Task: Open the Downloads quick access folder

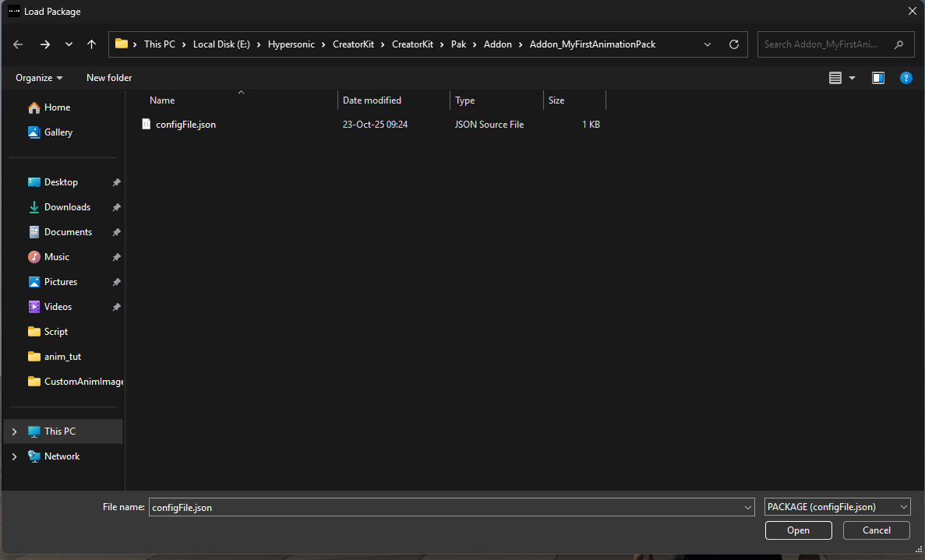Action: tap(67, 207)
